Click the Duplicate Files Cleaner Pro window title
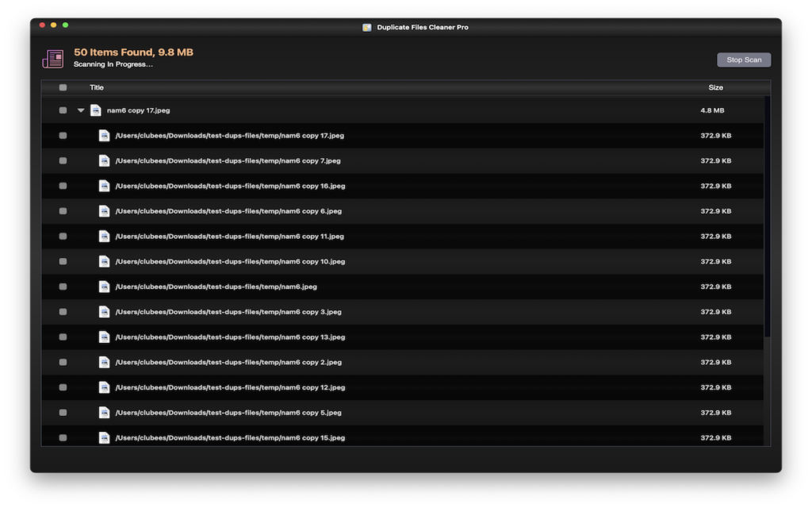The height and width of the screenshot is (508, 812). [423, 28]
